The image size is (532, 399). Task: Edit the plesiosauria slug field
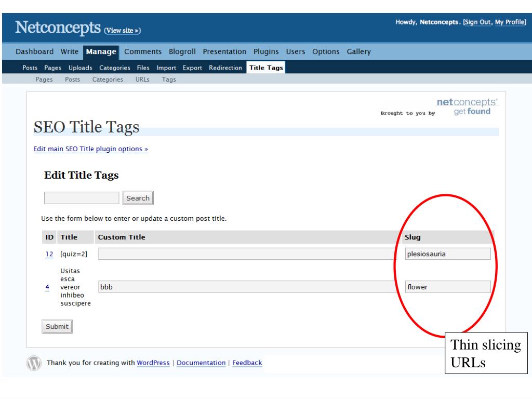click(x=448, y=254)
